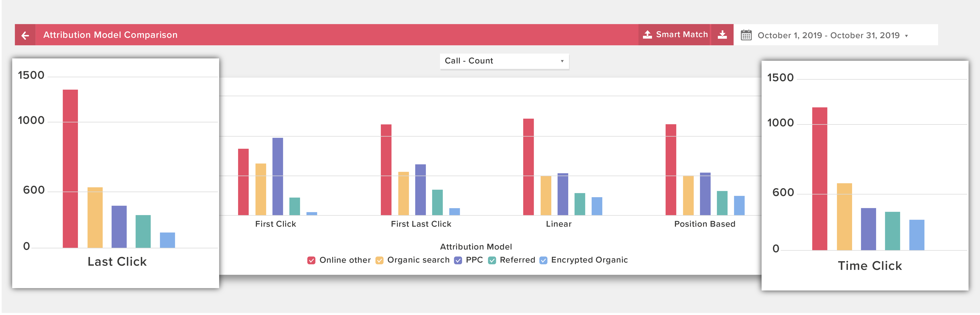
Task: Click the Attribution Model Comparison title
Action: (110, 35)
